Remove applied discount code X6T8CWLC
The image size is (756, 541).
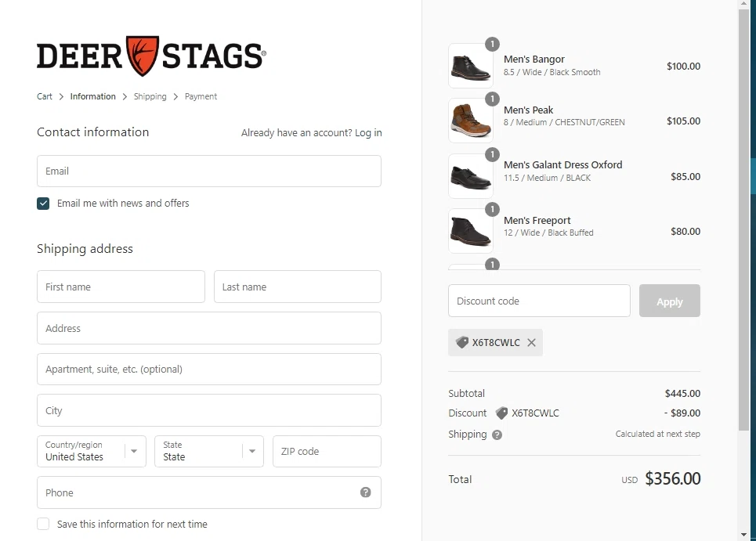531,342
